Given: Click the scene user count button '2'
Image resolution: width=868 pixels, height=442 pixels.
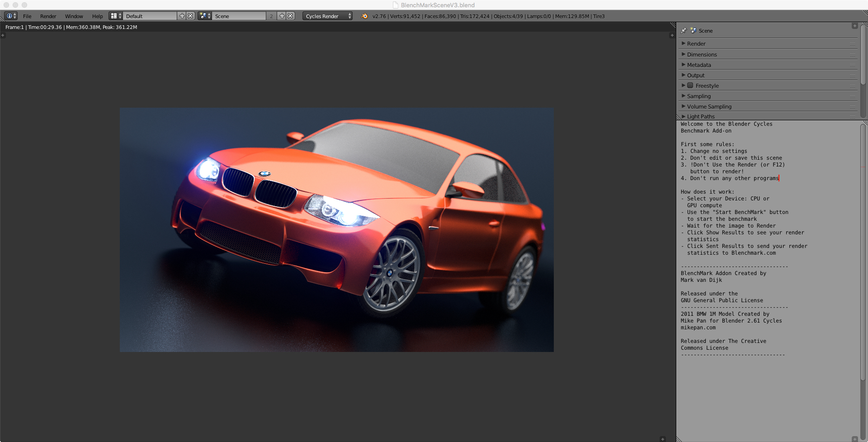Looking at the screenshot, I should tap(271, 16).
